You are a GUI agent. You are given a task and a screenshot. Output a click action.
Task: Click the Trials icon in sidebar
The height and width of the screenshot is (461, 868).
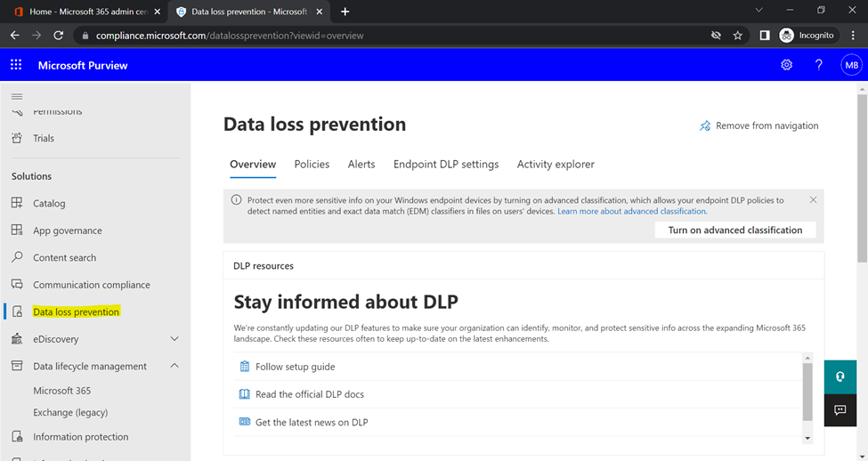tap(17, 138)
